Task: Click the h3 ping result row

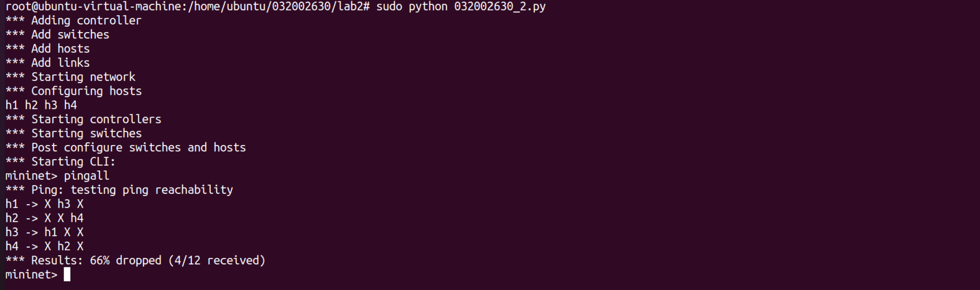Action: (44, 232)
